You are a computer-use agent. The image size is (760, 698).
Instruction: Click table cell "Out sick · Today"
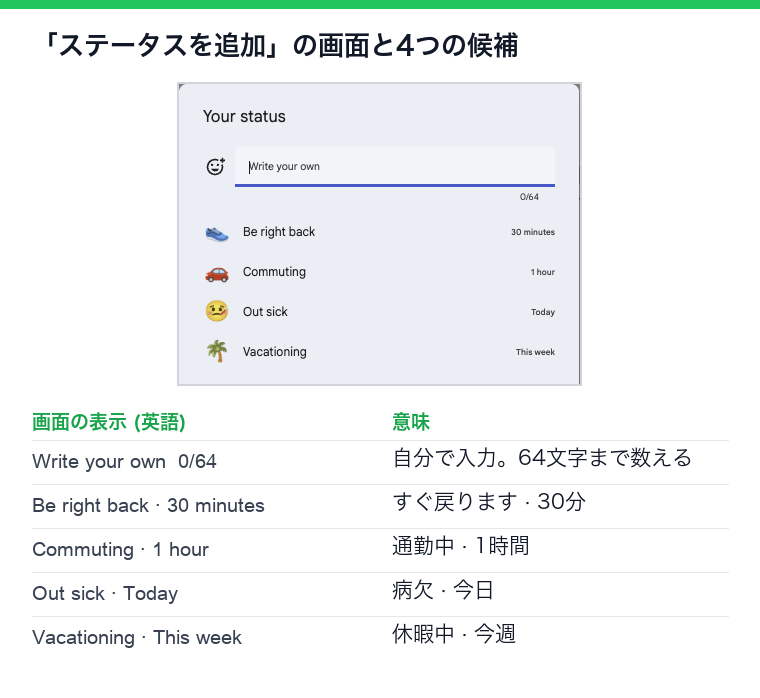[105, 594]
